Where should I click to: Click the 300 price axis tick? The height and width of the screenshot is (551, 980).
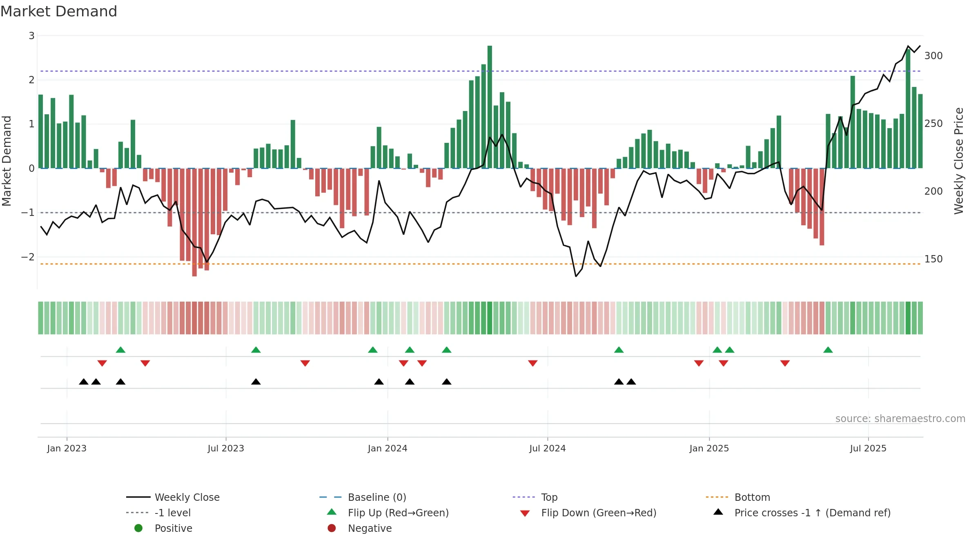tap(933, 56)
